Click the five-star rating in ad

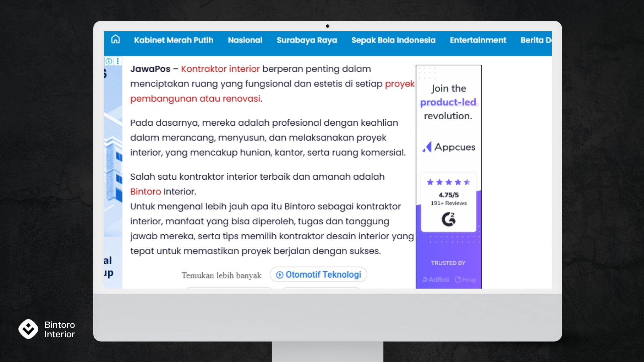tap(448, 182)
